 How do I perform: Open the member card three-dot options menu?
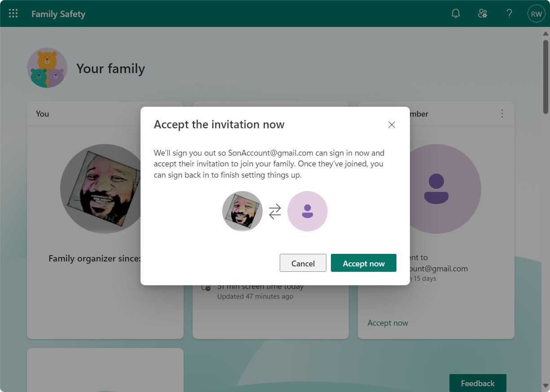pyautogui.click(x=502, y=113)
